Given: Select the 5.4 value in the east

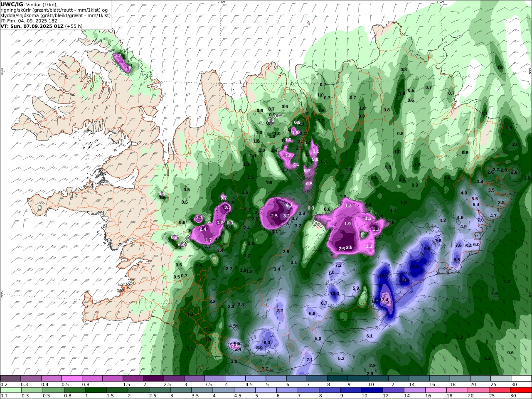Looking at the screenshot, I should pos(476,204).
